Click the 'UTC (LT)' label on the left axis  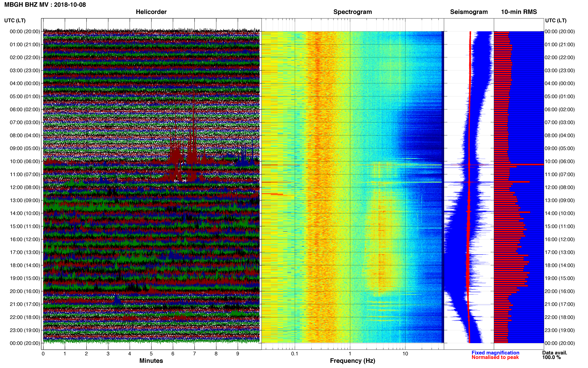tap(15, 20)
